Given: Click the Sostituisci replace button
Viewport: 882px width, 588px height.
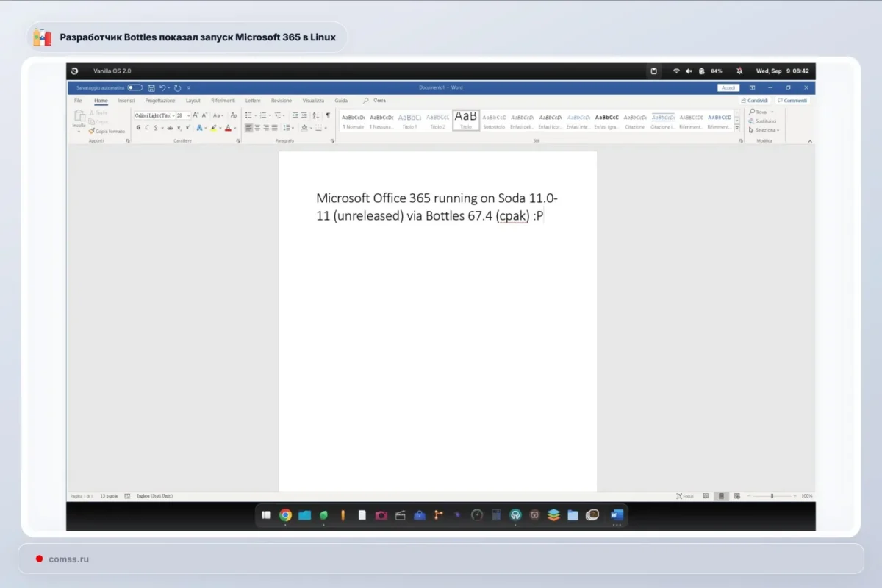Looking at the screenshot, I should click(x=763, y=121).
